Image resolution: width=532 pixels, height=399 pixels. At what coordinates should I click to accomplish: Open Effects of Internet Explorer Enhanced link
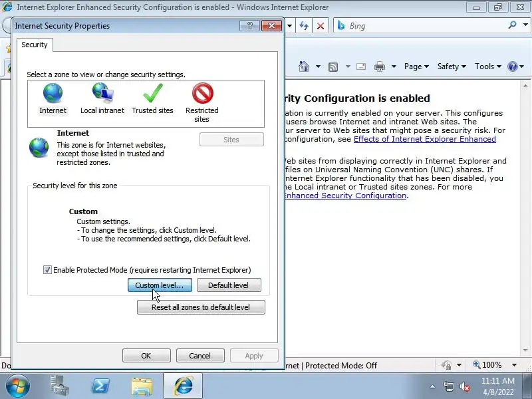pyautogui.click(x=425, y=139)
